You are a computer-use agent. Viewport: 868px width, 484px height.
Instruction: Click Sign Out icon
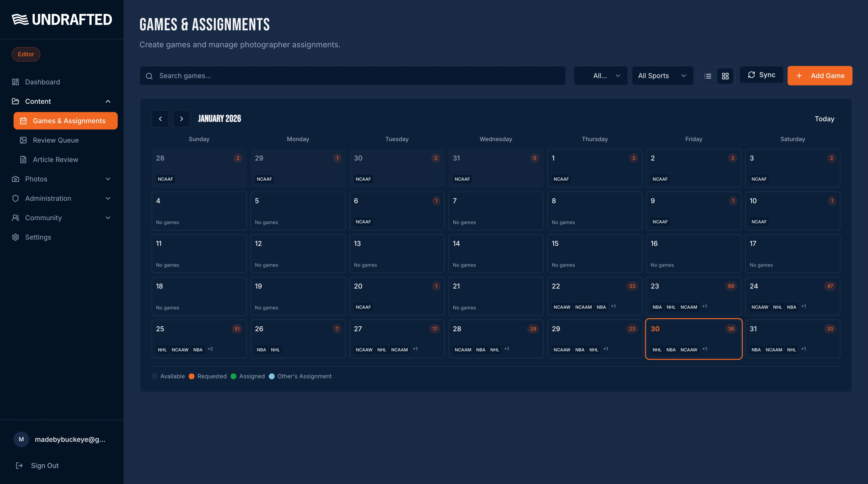pyautogui.click(x=20, y=465)
